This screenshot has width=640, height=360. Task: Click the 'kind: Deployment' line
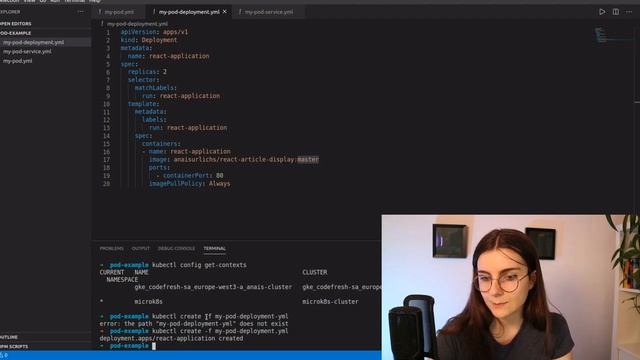(x=149, y=40)
